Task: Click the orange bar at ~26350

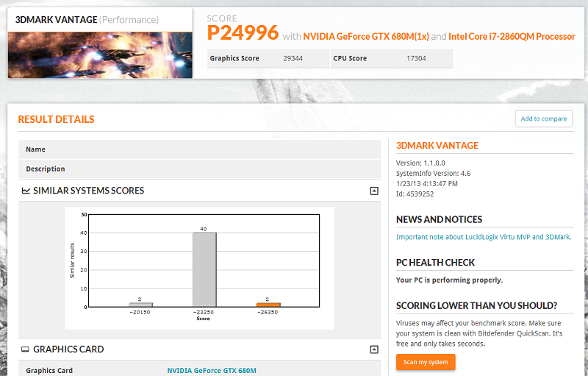Action: coord(268,305)
